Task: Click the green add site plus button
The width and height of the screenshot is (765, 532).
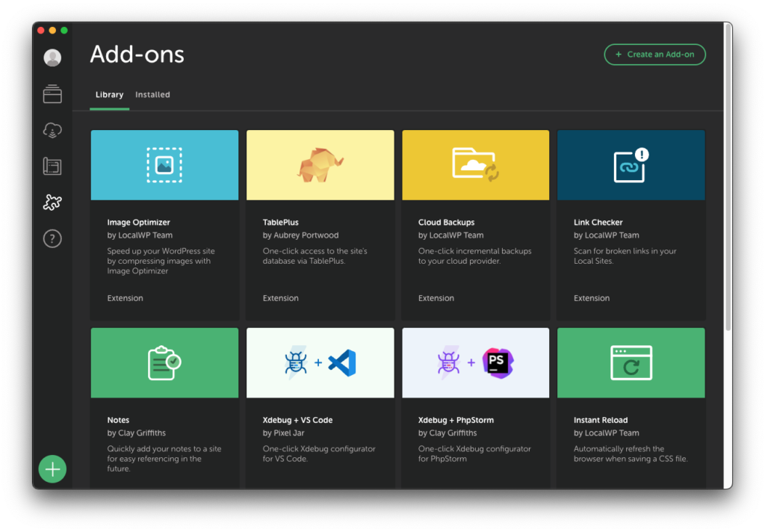Action: [52, 469]
